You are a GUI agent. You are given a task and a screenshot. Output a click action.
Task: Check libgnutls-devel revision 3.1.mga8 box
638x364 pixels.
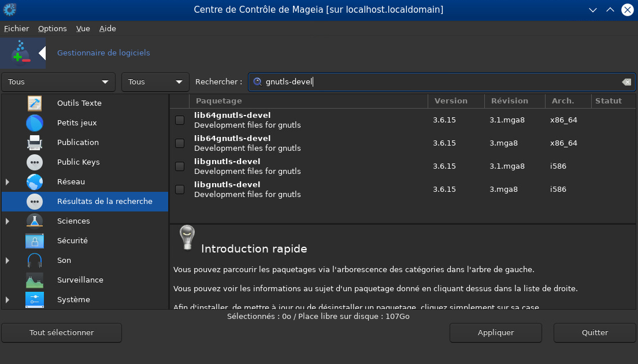[179, 166]
